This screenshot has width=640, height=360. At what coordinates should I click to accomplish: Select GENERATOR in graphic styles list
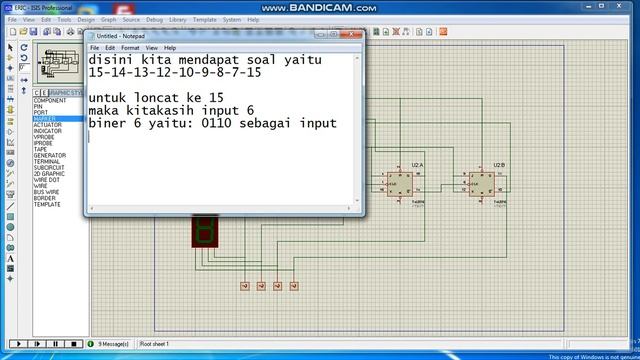coord(50,156)
